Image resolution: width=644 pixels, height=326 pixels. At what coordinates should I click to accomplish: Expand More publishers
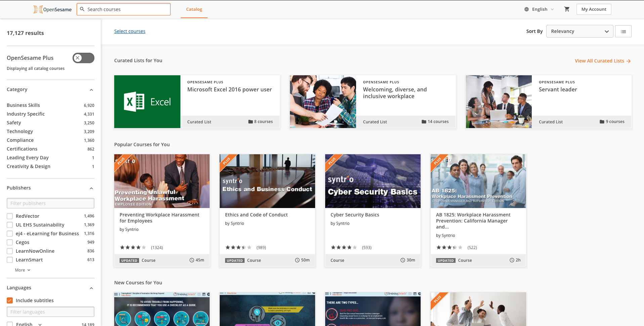coord(23,270)
